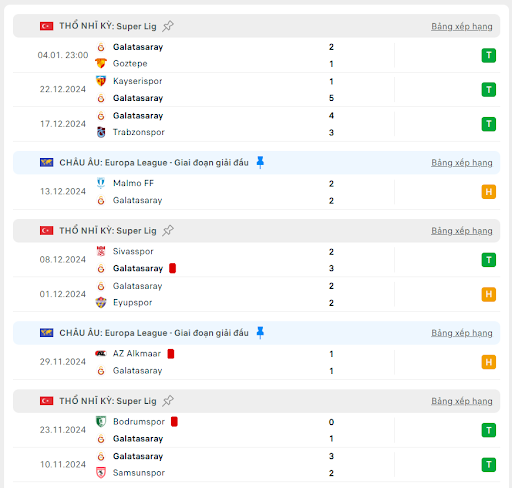Click the Eyupspor team crest
Viewport: 512px width, 488px height.
tap(101, 302)
